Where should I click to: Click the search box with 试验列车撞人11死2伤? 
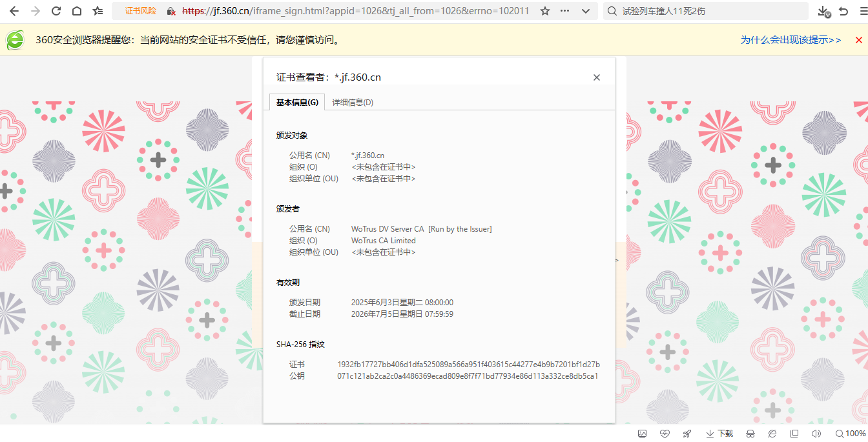pyautogui.click(x=706, y=11)
